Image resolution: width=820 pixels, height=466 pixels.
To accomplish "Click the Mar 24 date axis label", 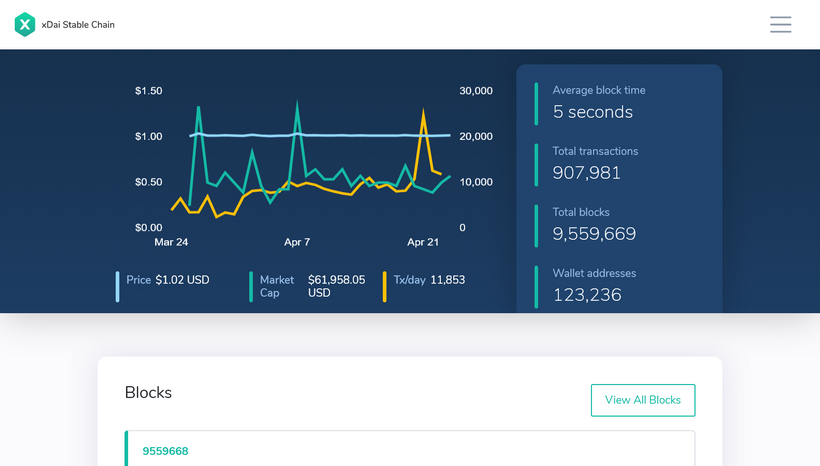I will click(x=171, y=242).
